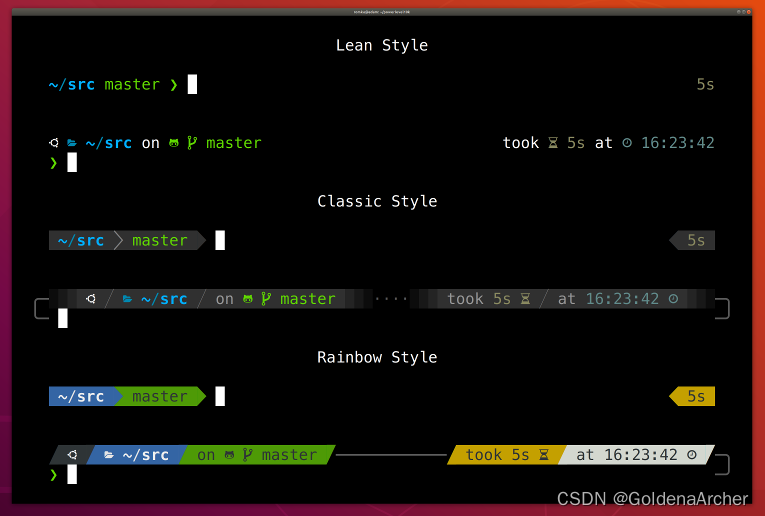Click the green prompt arrow under the Rainbow two-line prompt
This screenshot has height=516, width=765.
(x=54, y=475)
